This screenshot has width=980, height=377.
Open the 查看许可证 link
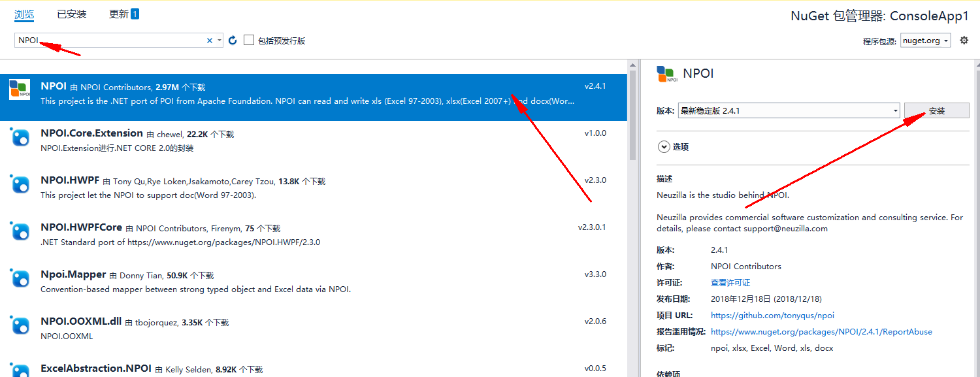click(730, 282)
